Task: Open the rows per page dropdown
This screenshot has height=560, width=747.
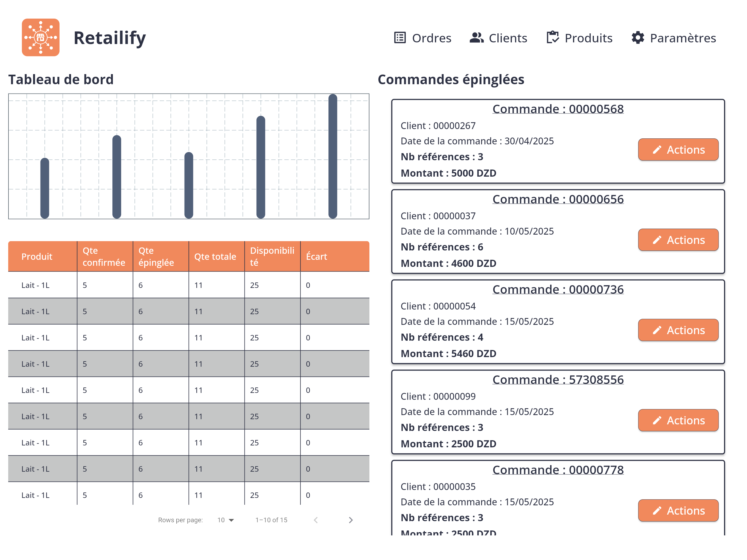Action: (x=226, y=520)
